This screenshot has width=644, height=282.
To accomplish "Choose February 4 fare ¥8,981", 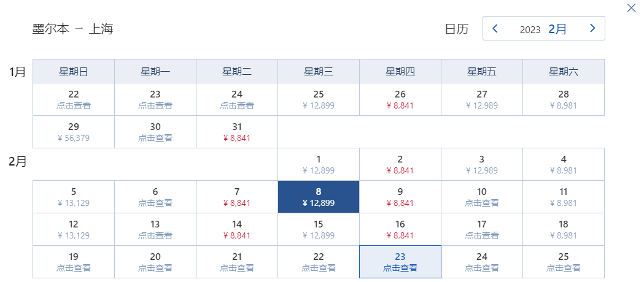I will click(x=564, y=164).
